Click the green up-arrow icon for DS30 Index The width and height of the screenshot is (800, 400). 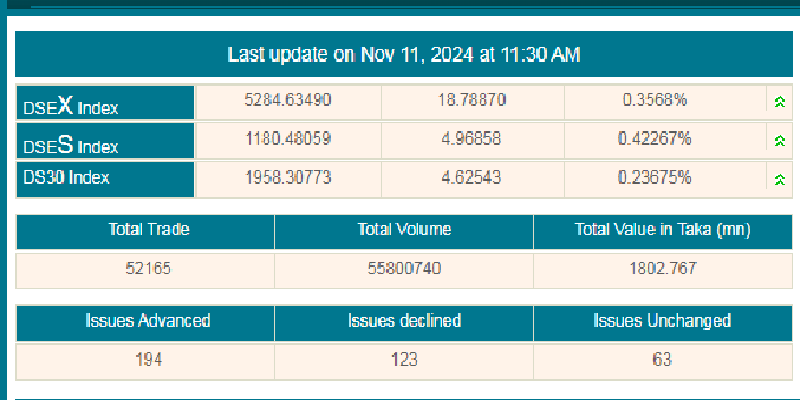click(778, 180)
